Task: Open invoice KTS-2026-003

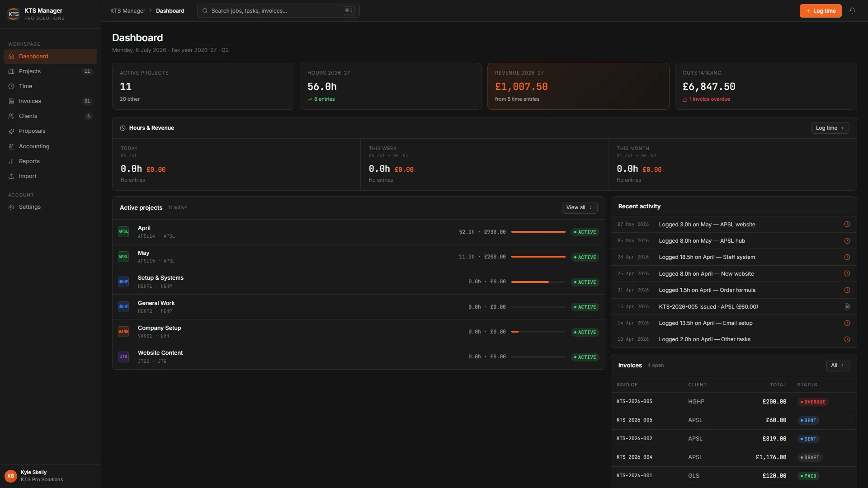Action: 734,402
